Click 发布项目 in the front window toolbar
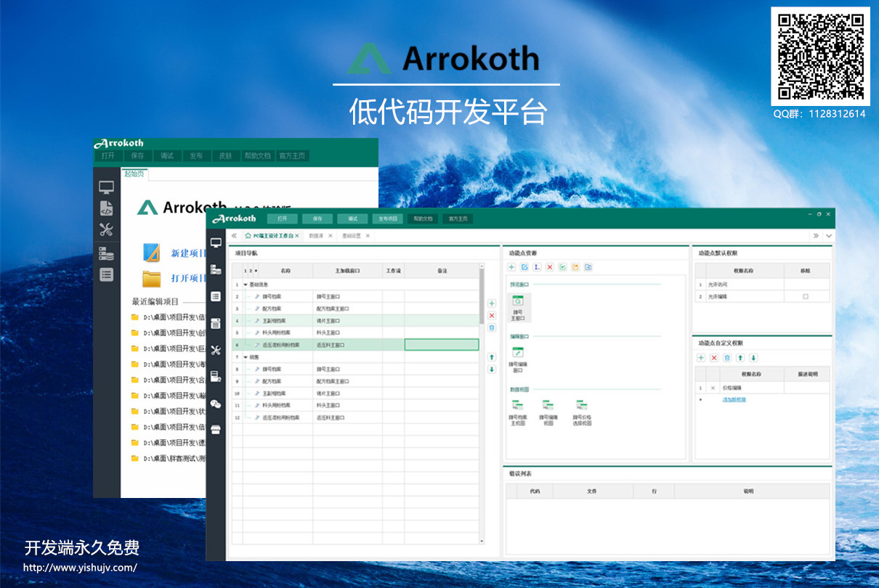The height and width of the screenshot is (588, 879). (388, 219)
